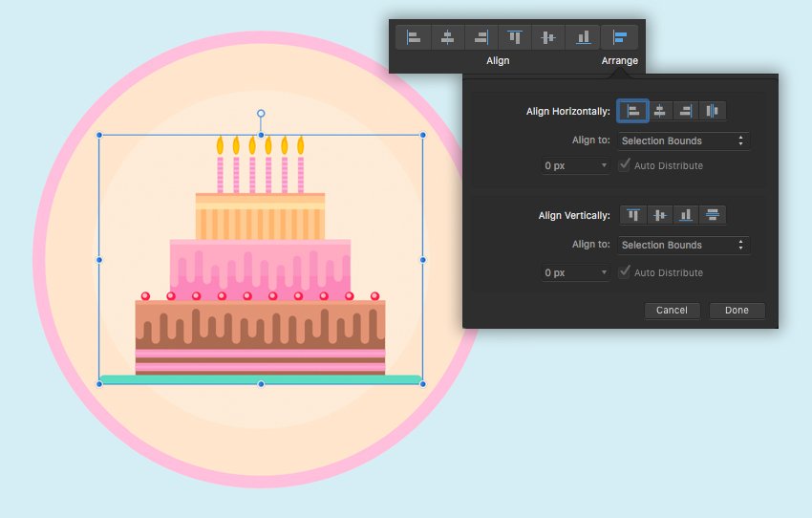Select Align Vertically middle option in popover
The height and width of the screenshot is (518, 812).
point(659,215)
